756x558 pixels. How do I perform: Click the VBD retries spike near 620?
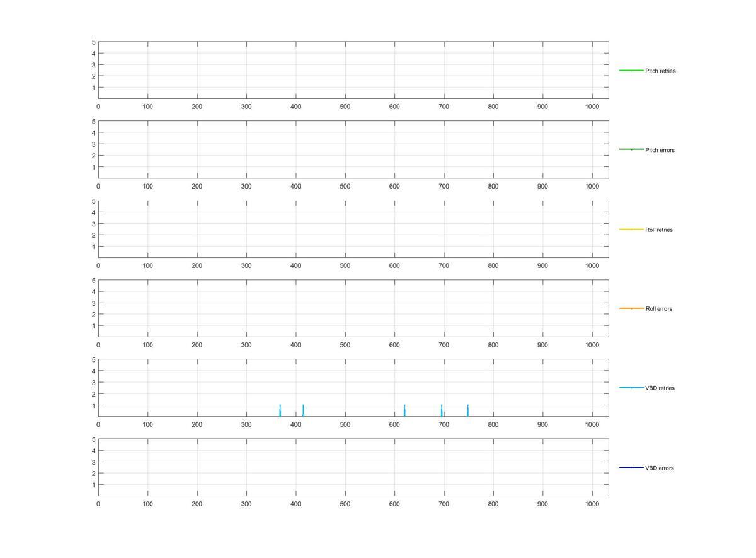pyautogui.click(x=404, y=410)
